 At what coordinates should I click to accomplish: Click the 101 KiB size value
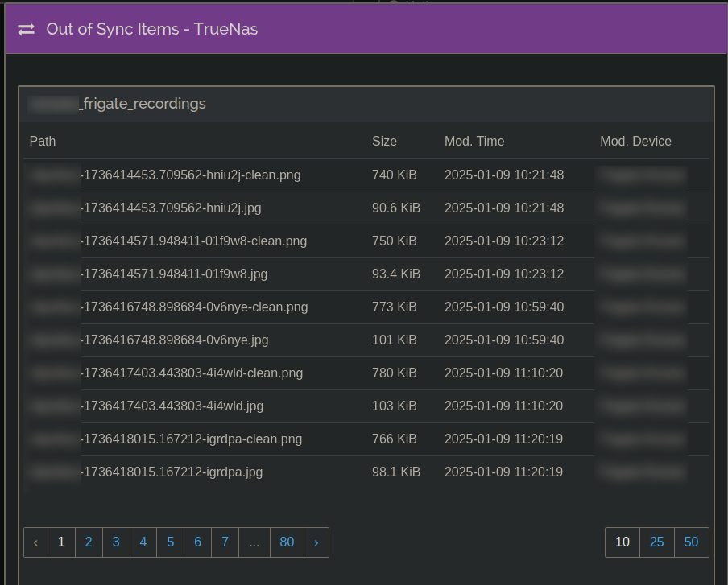coord(394,340)
